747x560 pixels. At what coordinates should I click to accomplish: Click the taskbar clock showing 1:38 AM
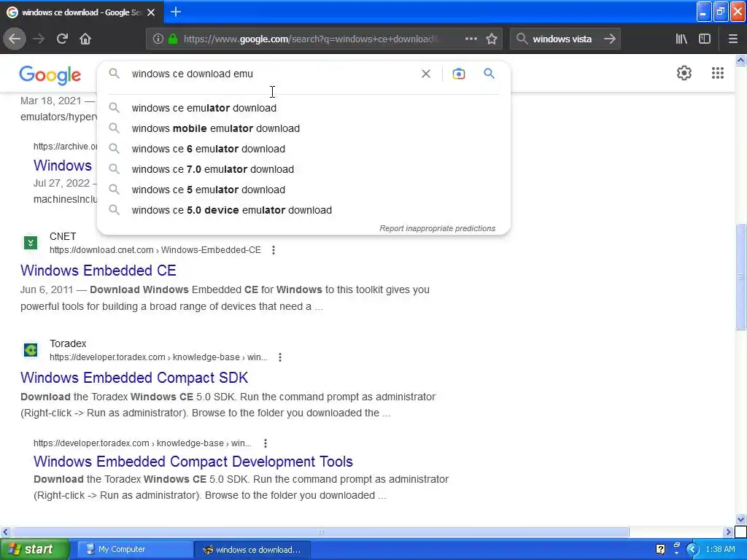[x=720, y=550]
